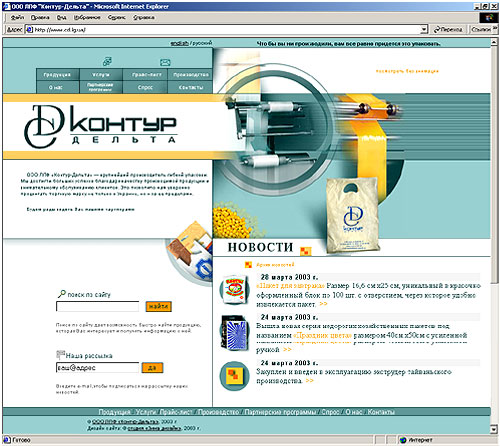The height and width of the screenshot is (446, 500).
Task: Open the Вид menu
Action: (61, 17)
